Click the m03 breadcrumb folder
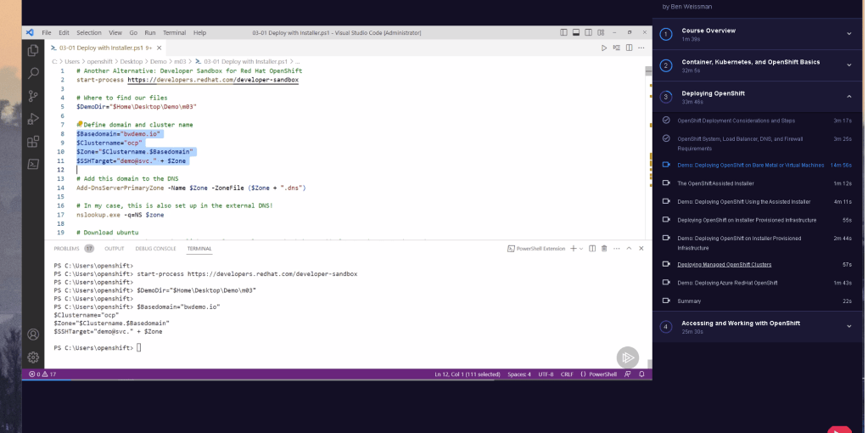The width and height of the screenshot is (868, 433). tap(180, 61)
